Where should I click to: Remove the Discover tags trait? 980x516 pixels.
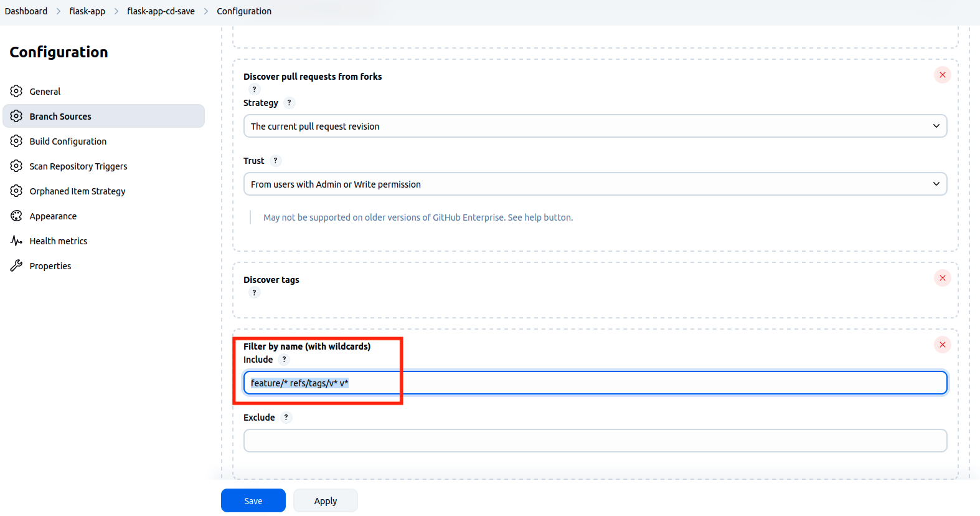[x=942, y=278]
